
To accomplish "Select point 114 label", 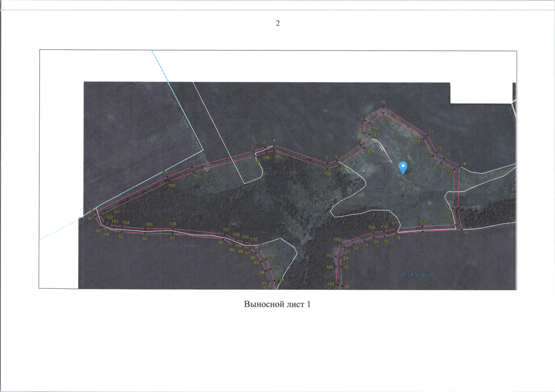I will point(280,279).
